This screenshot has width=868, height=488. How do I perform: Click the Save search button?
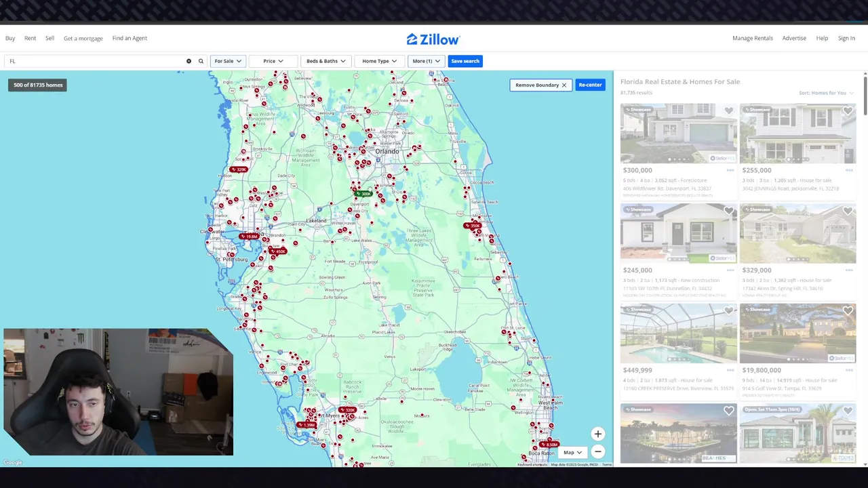[465, 61]
